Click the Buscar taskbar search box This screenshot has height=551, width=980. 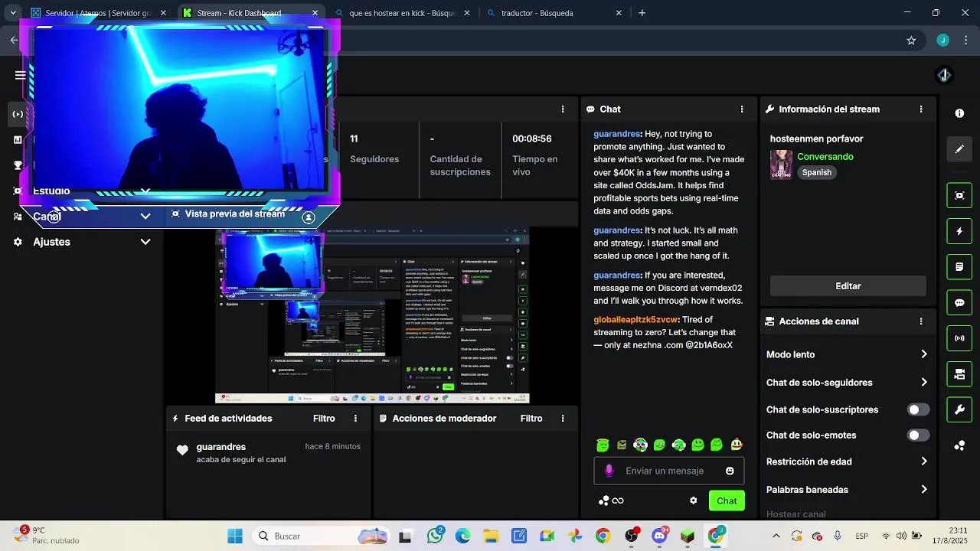pos(322,536)
